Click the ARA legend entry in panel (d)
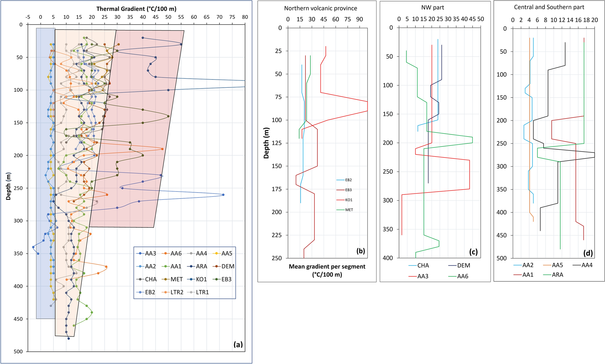 553,275
